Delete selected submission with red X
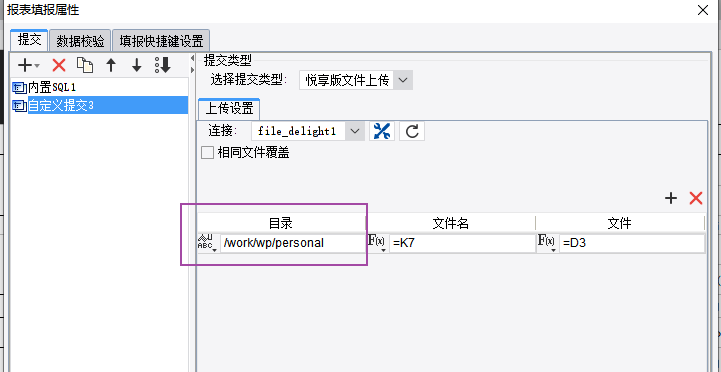The width and height of the screenshot is (721, 372). (x=59, y=65)
